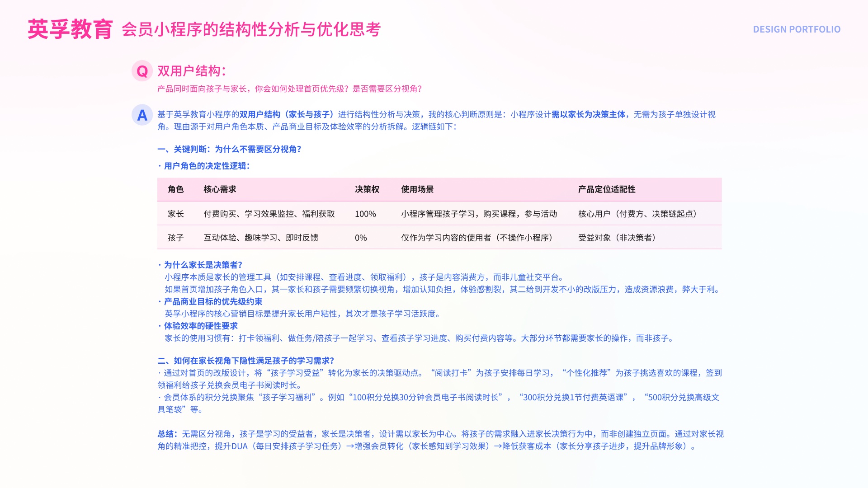Click the table header 角色

pos(176,189)
